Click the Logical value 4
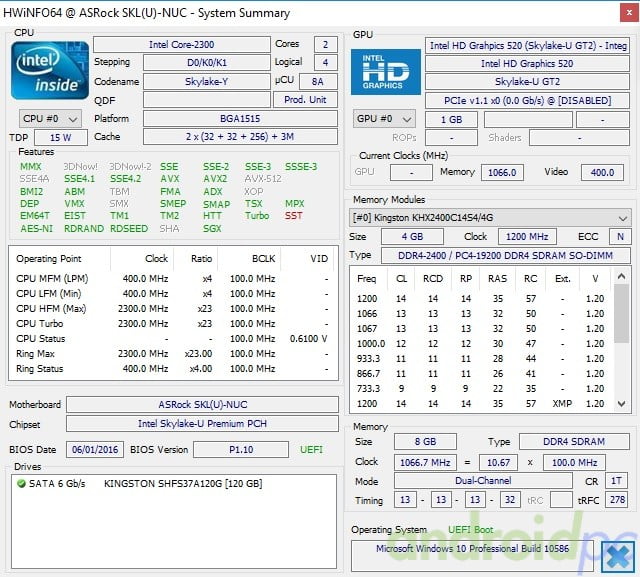 coord(325,63)
